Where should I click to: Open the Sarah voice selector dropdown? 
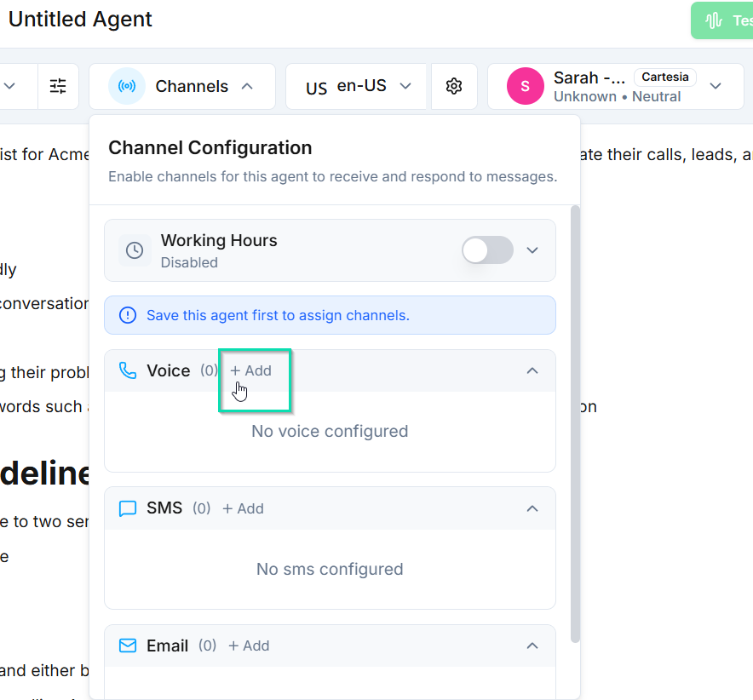[x=716, y=86]
